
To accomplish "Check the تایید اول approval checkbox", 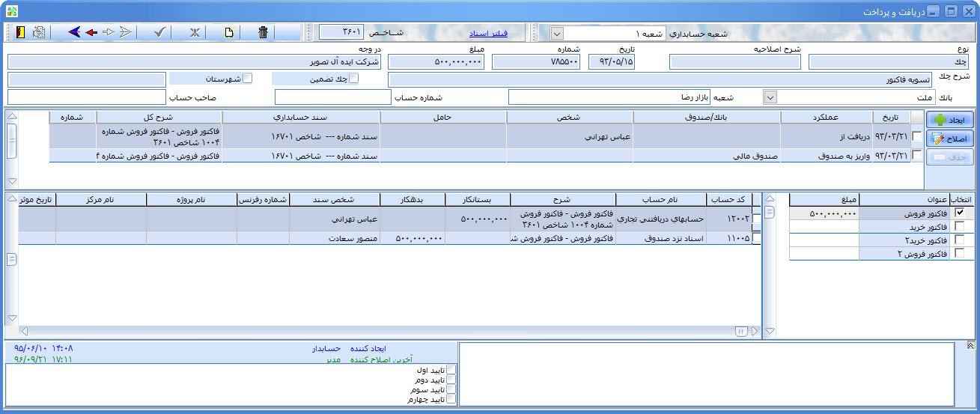I will pos(450,370).
